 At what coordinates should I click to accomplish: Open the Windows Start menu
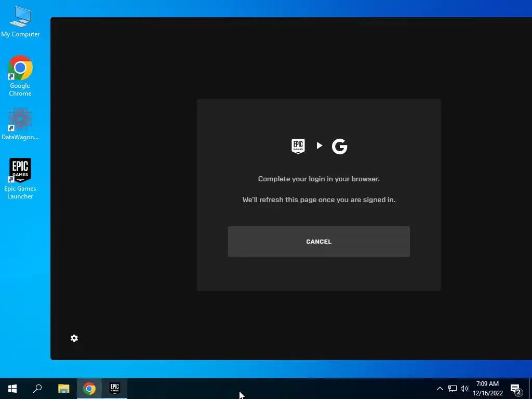(12, 389)
